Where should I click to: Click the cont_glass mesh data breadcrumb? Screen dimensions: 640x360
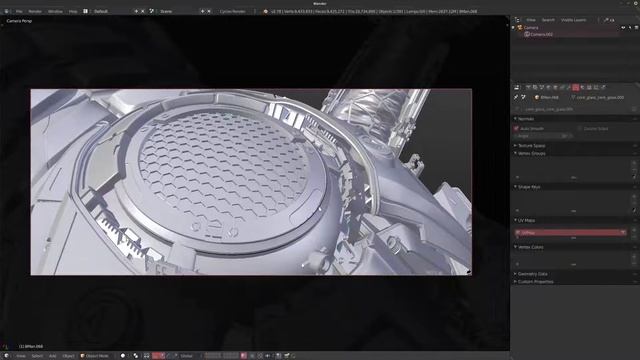click(598, 97)
